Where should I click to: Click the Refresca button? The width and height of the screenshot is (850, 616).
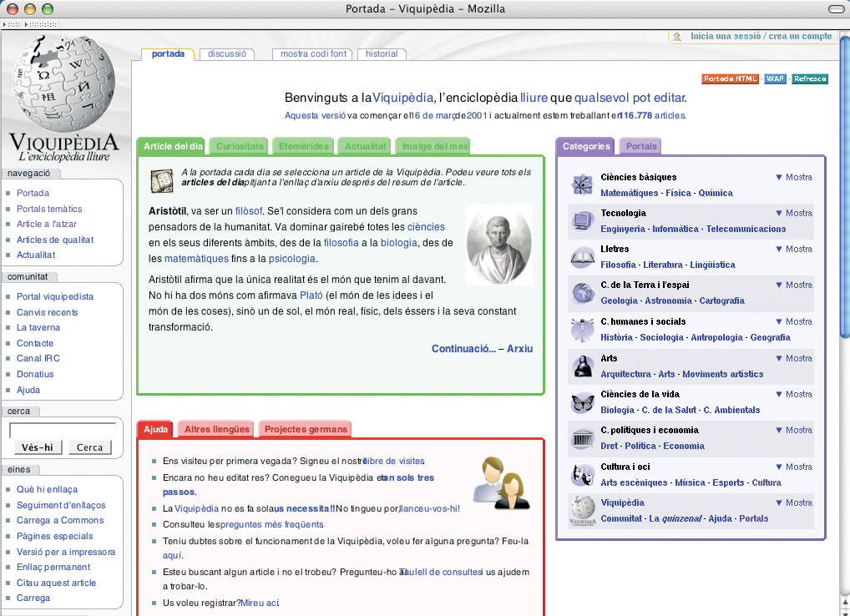pos(810,78)
